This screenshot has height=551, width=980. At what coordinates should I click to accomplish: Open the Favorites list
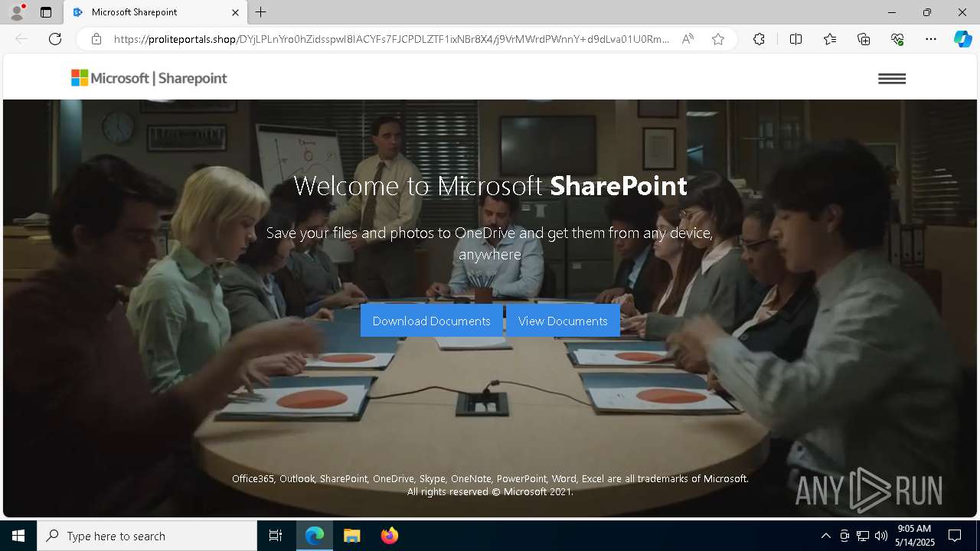click(830, 39)
